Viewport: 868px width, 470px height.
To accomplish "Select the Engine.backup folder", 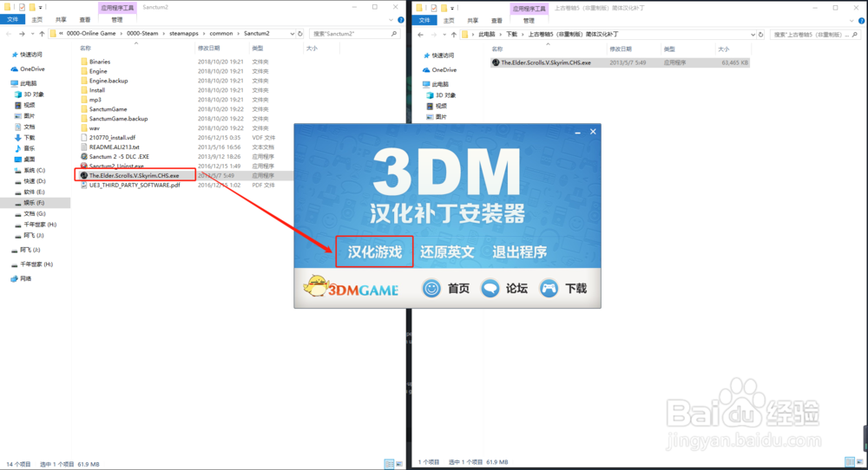I will (x=108, y=80).
